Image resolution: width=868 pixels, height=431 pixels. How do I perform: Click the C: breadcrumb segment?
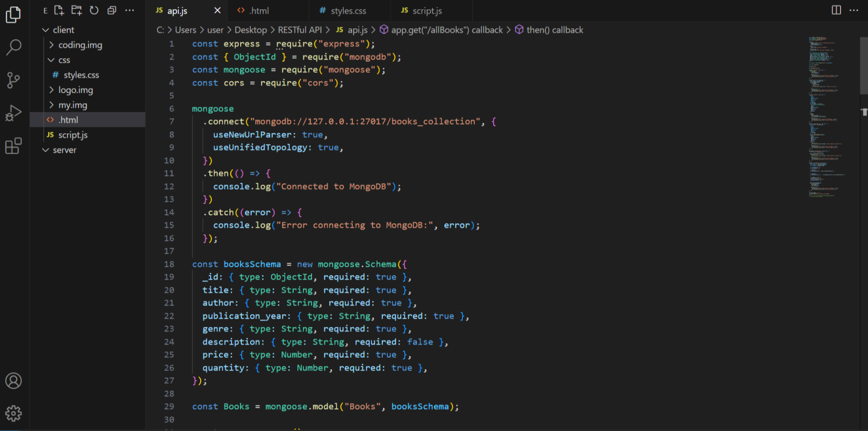point(160,30)
